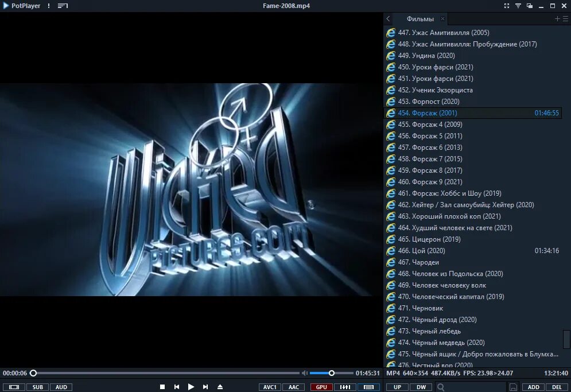Open the chapter list icon next to exclamation mark

pyautogui.click(x=63, y=6)
